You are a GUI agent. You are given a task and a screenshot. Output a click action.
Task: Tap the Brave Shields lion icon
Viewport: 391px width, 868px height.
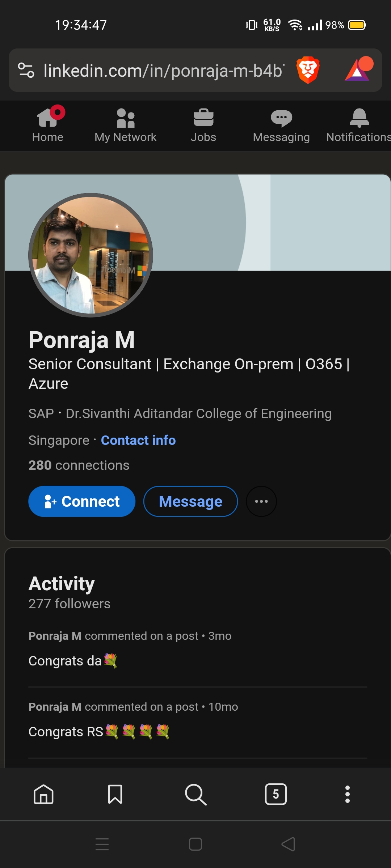(x=308, y=70)
